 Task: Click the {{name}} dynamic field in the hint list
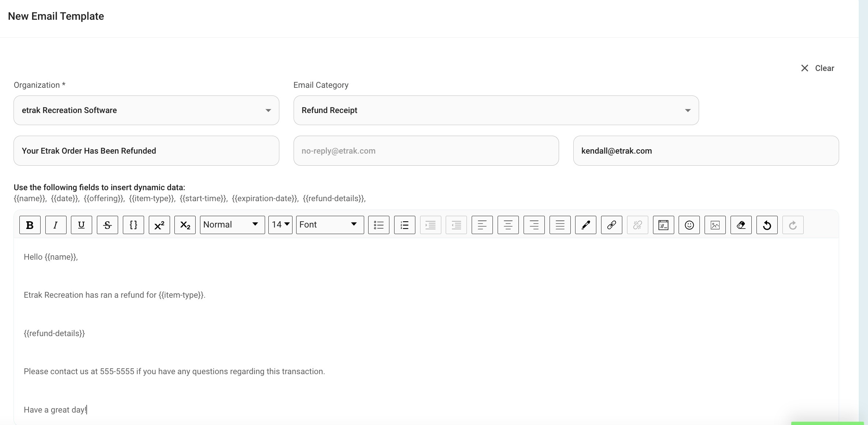coord(30,199)
